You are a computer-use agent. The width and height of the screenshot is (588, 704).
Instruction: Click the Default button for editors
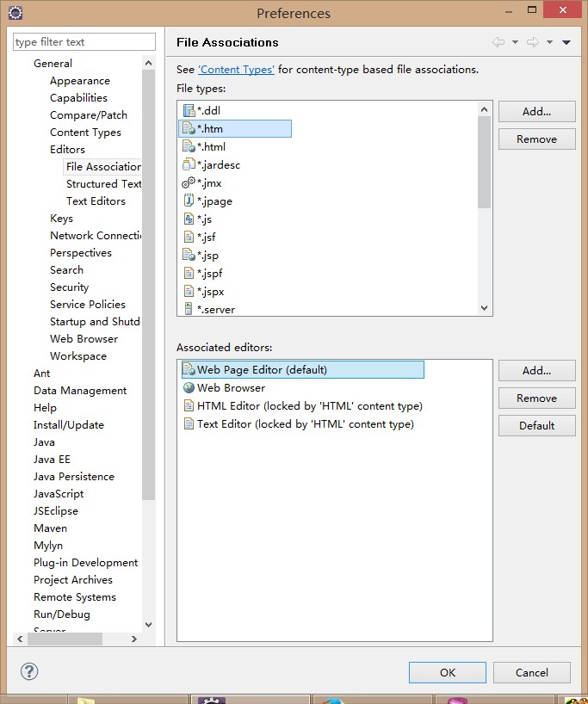[x=536, y=426]
